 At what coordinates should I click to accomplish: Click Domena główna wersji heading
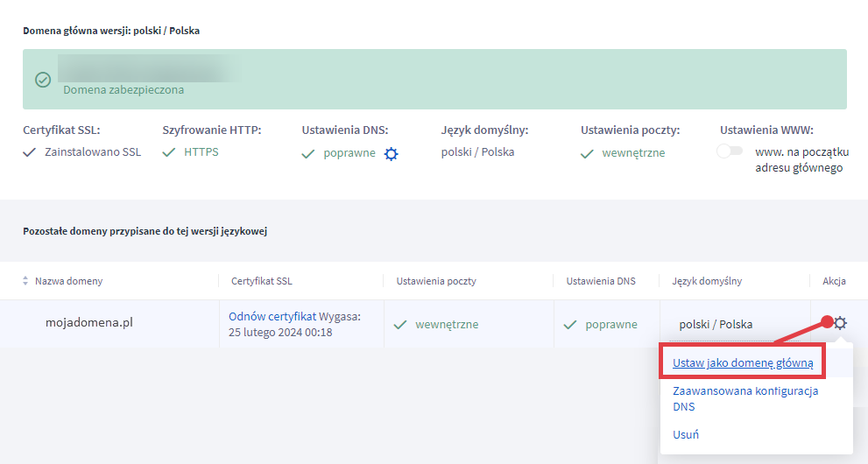111,31
